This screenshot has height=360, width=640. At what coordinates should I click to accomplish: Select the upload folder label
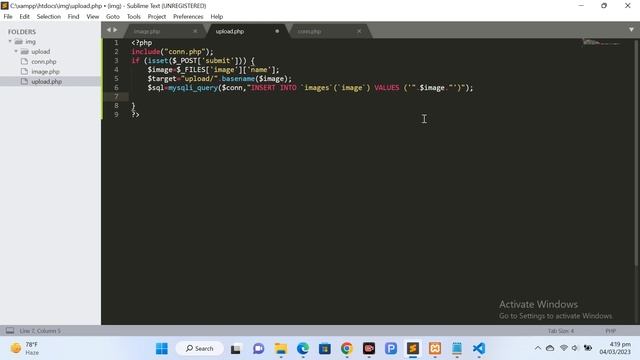coord(41,51)
